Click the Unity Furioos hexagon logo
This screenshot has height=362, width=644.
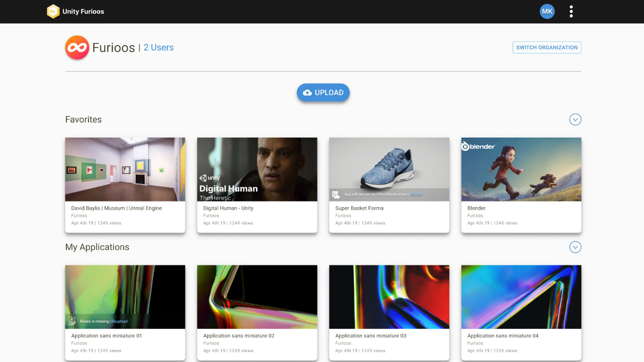[x=53, y=11]
